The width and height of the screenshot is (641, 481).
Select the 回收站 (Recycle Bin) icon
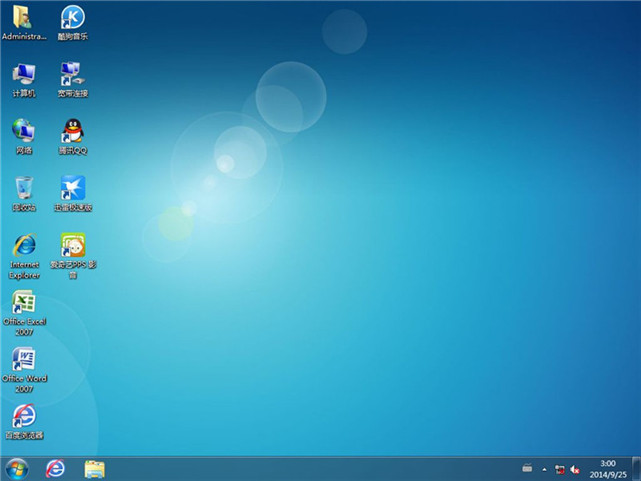pyautogui.click(x=24, y=194)
